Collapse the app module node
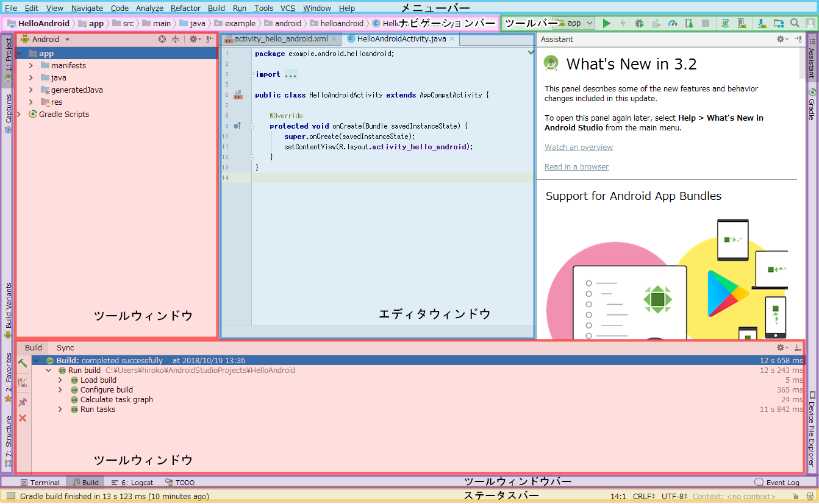 (21, 54)
